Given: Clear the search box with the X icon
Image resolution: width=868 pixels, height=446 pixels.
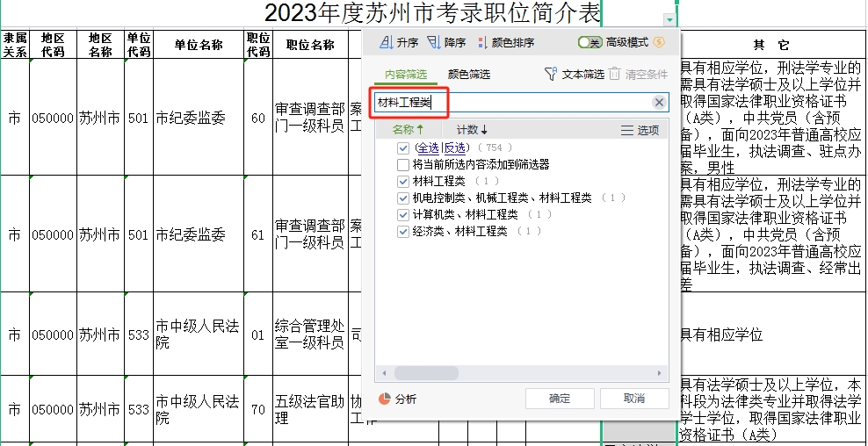Looking at the screenshot, I should [659, 103].
